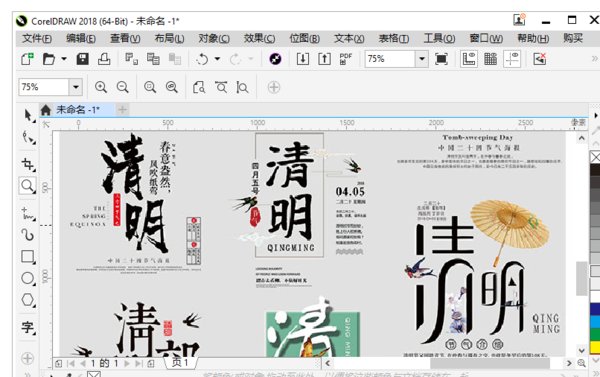Pick the yellow swatch in color palette
The image size is (600, 377).
pos(595,348)
